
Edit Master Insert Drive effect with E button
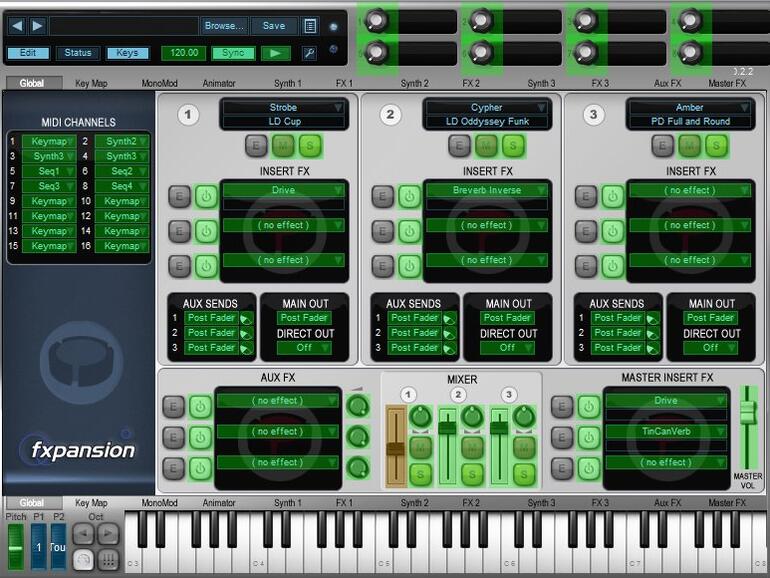(562, 407)
